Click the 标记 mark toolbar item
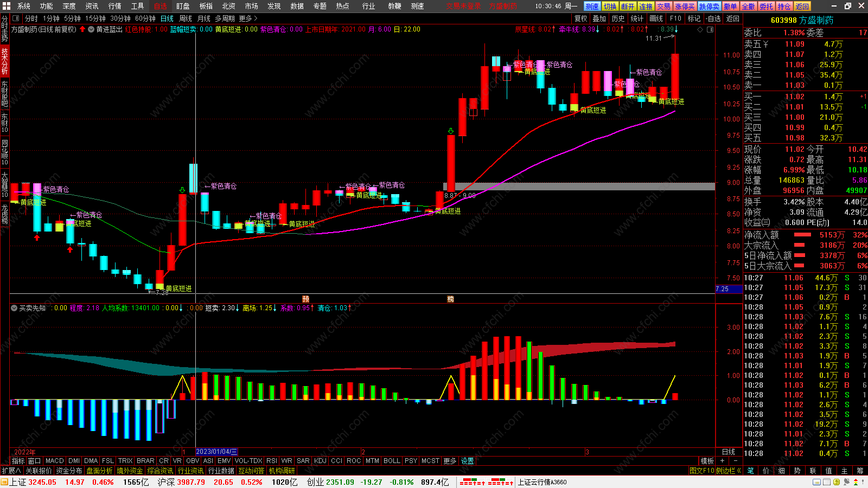 coord(694,18)
